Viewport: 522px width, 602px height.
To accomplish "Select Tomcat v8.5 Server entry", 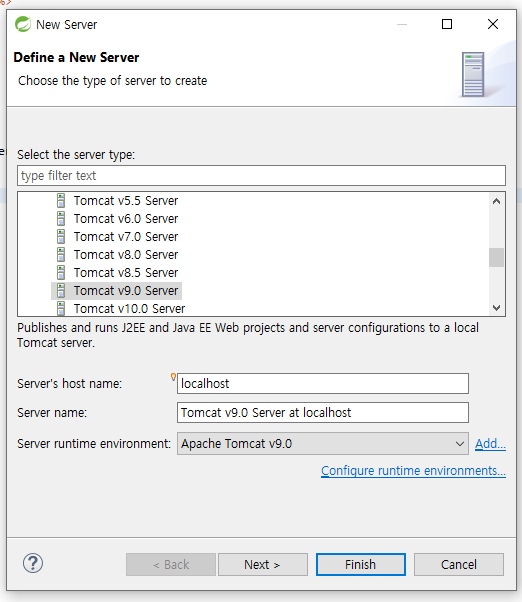I will coord(126,273).
